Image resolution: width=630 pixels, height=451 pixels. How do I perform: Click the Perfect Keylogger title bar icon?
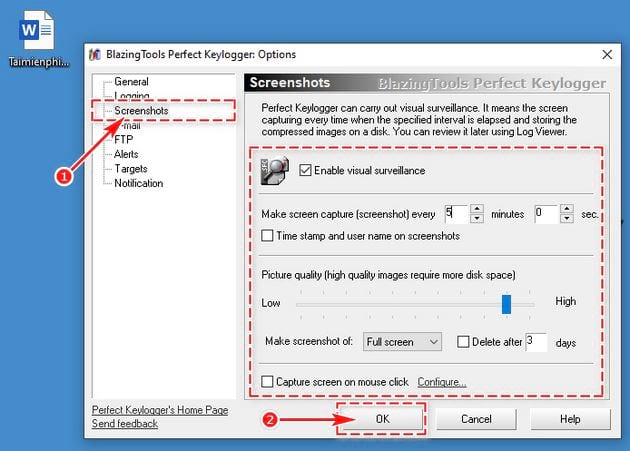point(95,55)
